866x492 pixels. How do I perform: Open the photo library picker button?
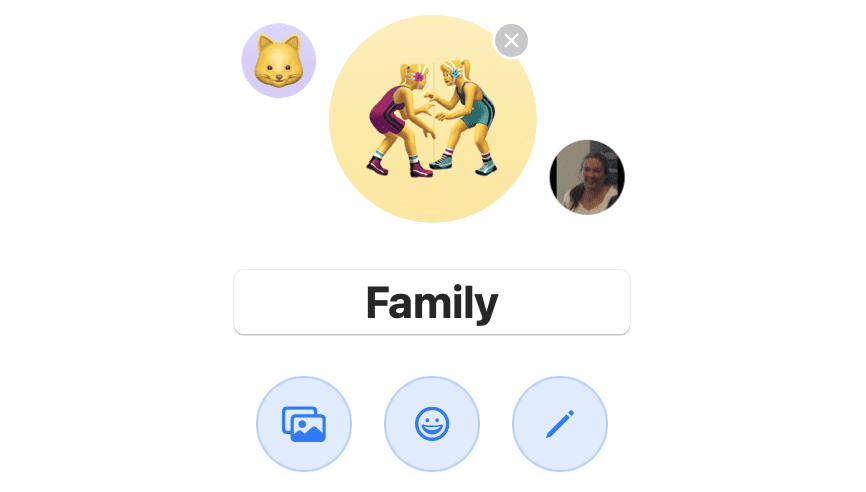coord(304,424)
